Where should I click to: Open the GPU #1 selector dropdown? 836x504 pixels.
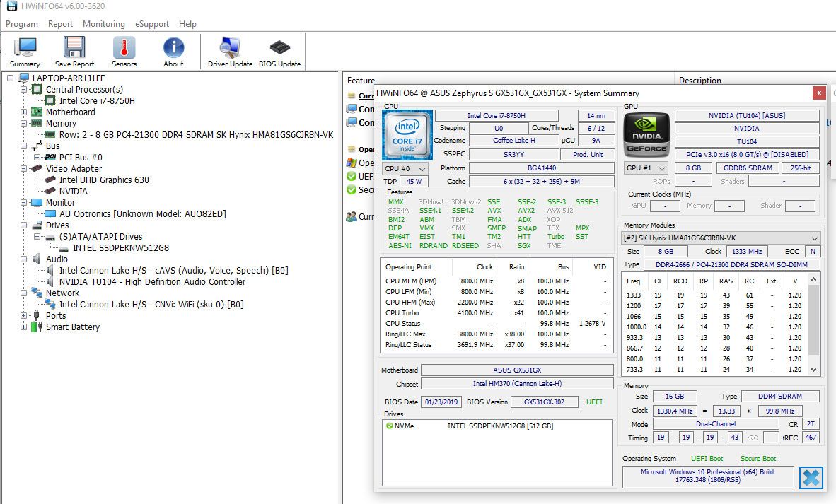tap(646, 168)
